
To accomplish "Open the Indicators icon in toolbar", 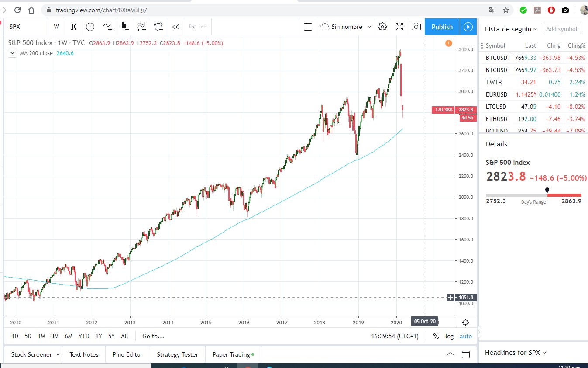I will coord(107,27).
